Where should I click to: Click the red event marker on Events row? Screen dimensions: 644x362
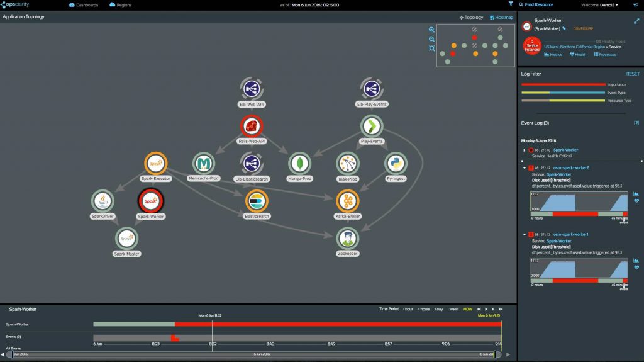point(175,338)
